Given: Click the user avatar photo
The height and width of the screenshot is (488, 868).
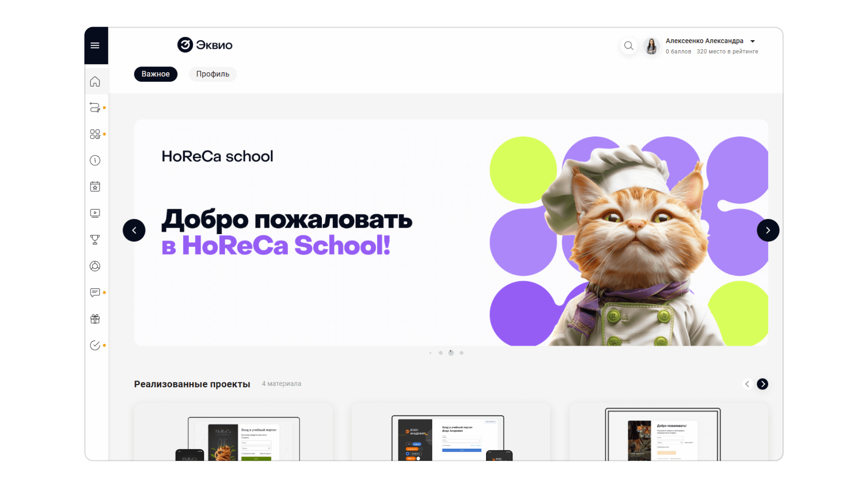Looking at the screenshot, I should 651,46.
